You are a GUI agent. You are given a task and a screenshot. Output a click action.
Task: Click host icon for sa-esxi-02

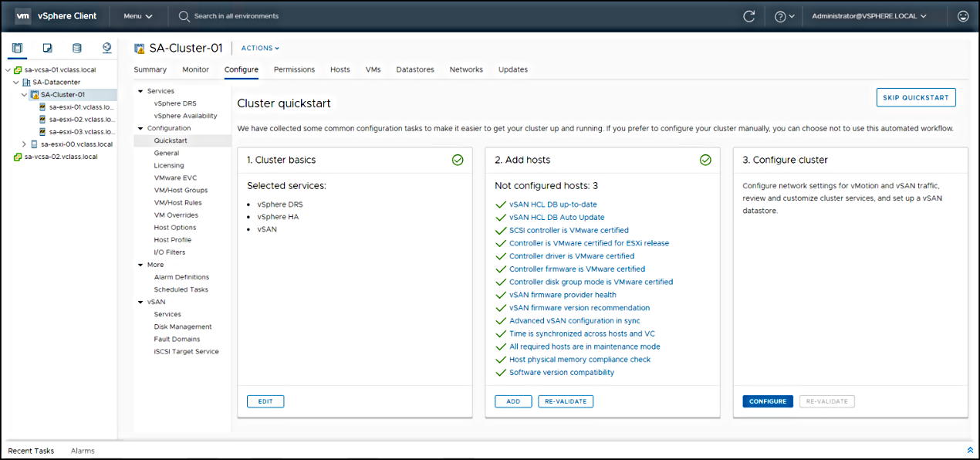coord(43,120)
